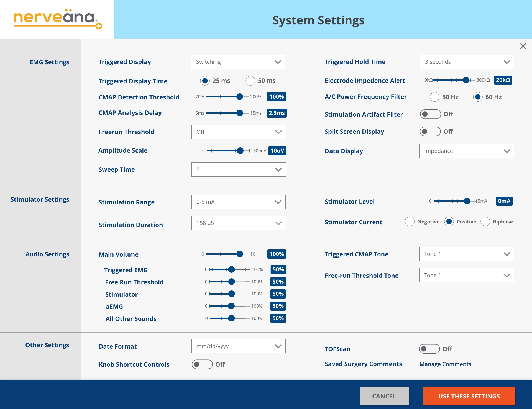Expand the Triggered Hold Time dropdown

(x=467, y=62)
